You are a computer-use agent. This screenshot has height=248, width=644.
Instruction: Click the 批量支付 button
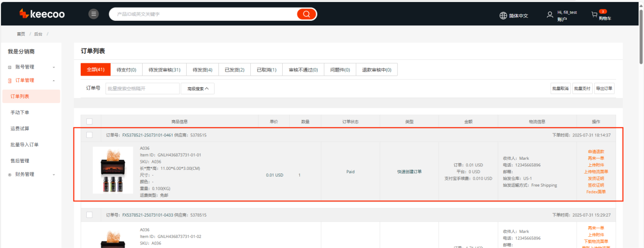tap(582, 89)
